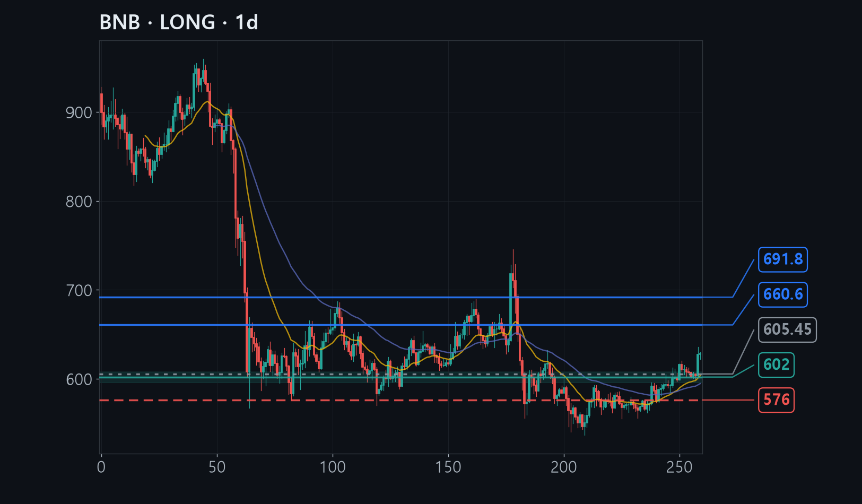The width and height of the screenshot is (862, 504).
Task: Click the red dashed 576 stop line
Action: [401, 400]
